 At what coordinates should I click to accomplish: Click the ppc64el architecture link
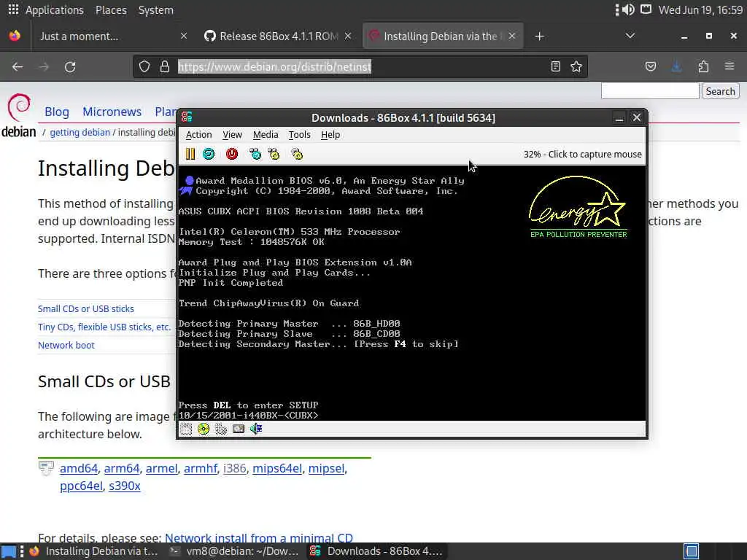click(x=81, y=486)
